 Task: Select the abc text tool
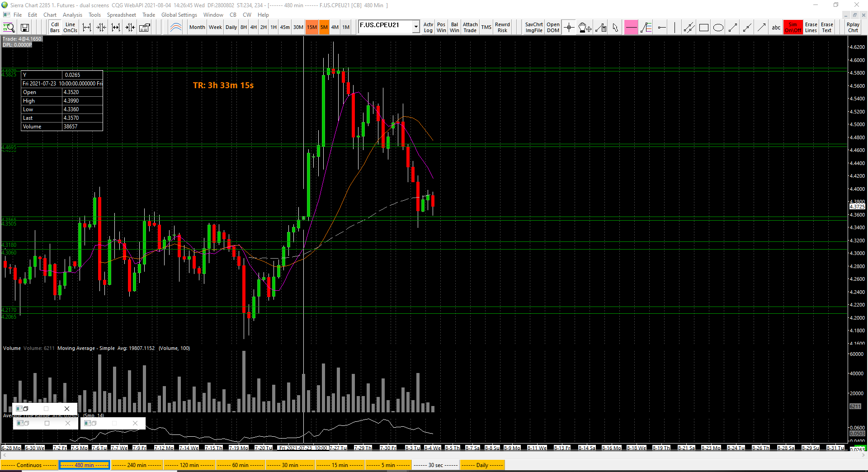[776, 28]
